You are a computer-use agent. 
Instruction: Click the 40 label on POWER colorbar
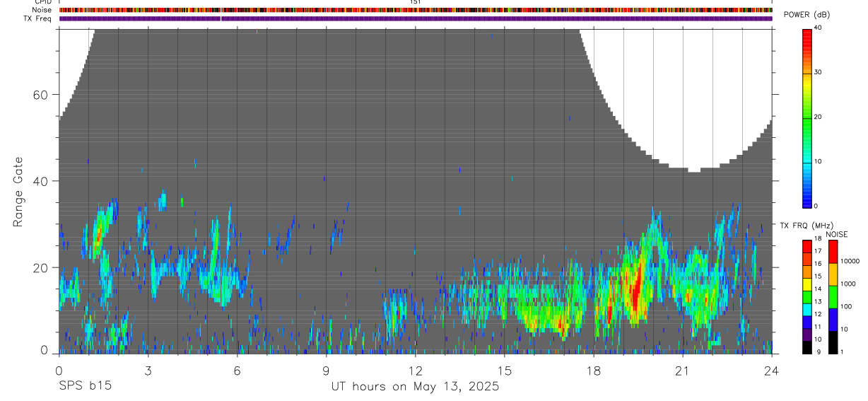[x=819, y=28]
